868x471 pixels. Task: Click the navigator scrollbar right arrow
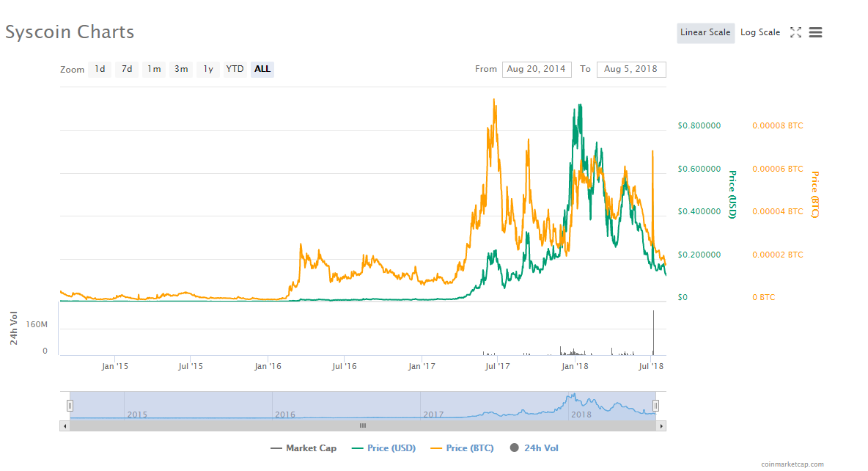click(661, 426)
